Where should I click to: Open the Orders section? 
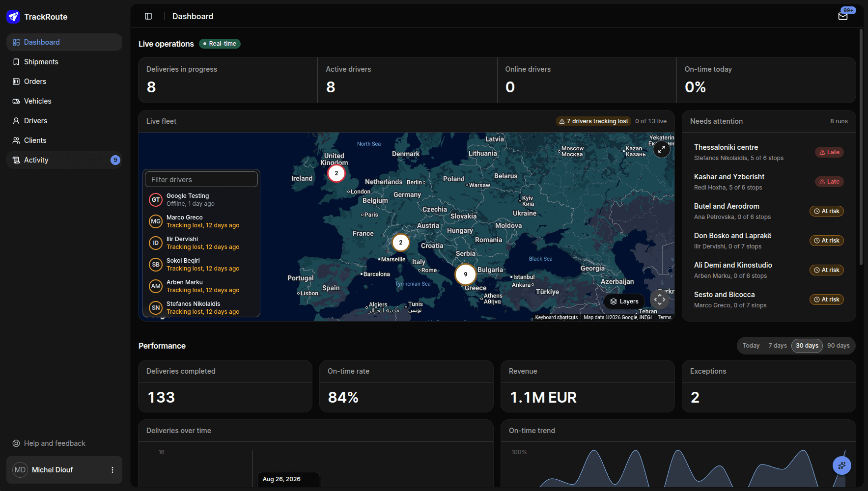point(64,82)
